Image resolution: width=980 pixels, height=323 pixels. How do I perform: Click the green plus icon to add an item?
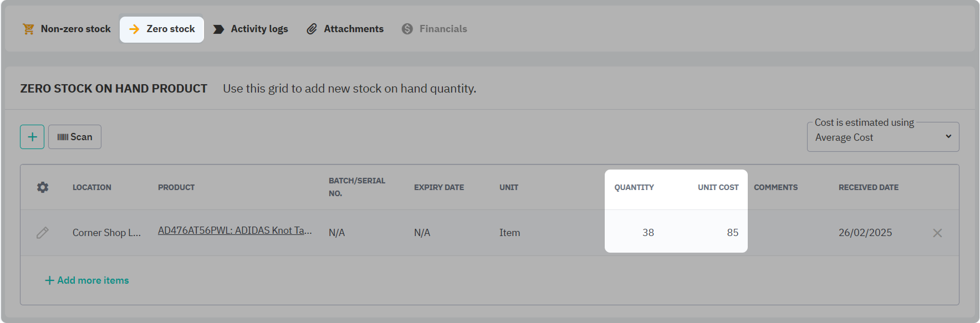(x=32, y=136)
